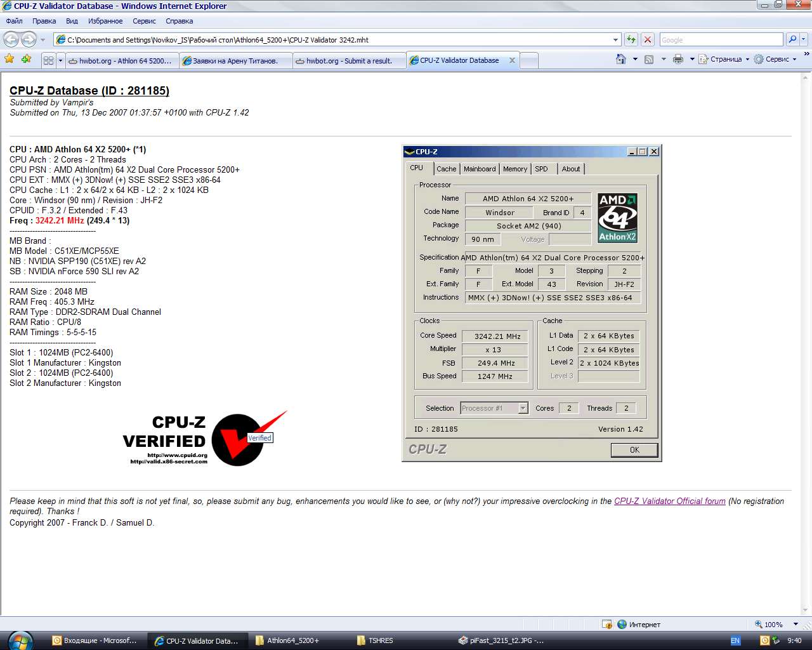
Task: Click the Windows Start orb
Action: (x=20, y=640)
